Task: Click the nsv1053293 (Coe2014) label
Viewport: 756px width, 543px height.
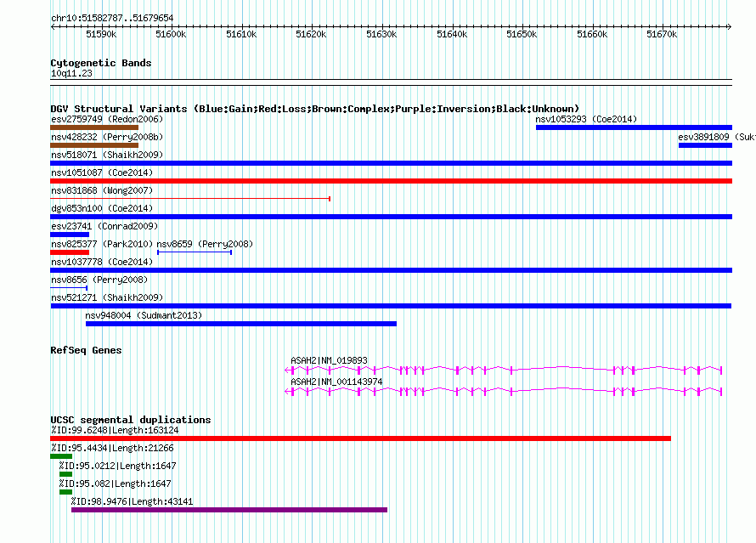Action: point(586,119)
